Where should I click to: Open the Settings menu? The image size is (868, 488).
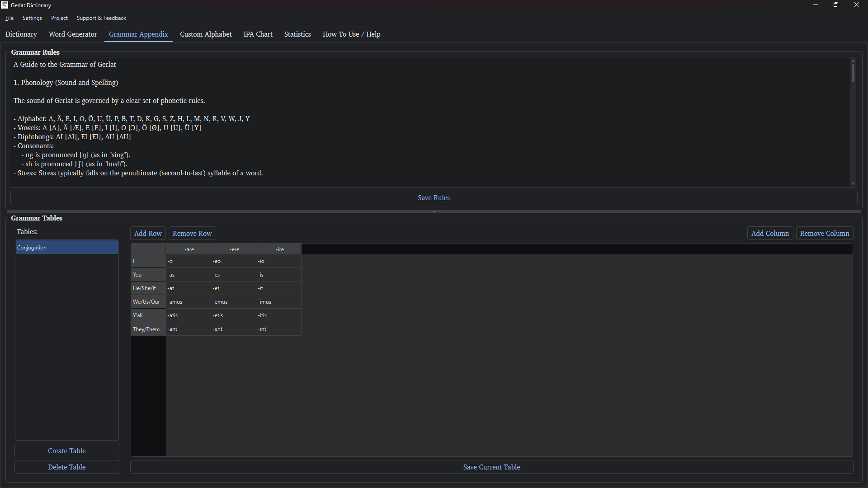(32, 18)
